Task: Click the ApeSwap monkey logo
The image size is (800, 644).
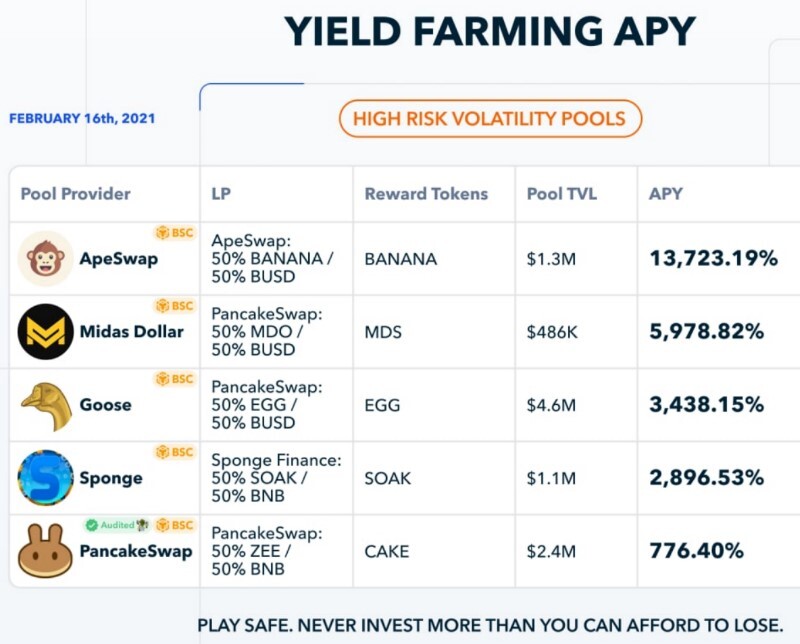Action: [45, 258]
